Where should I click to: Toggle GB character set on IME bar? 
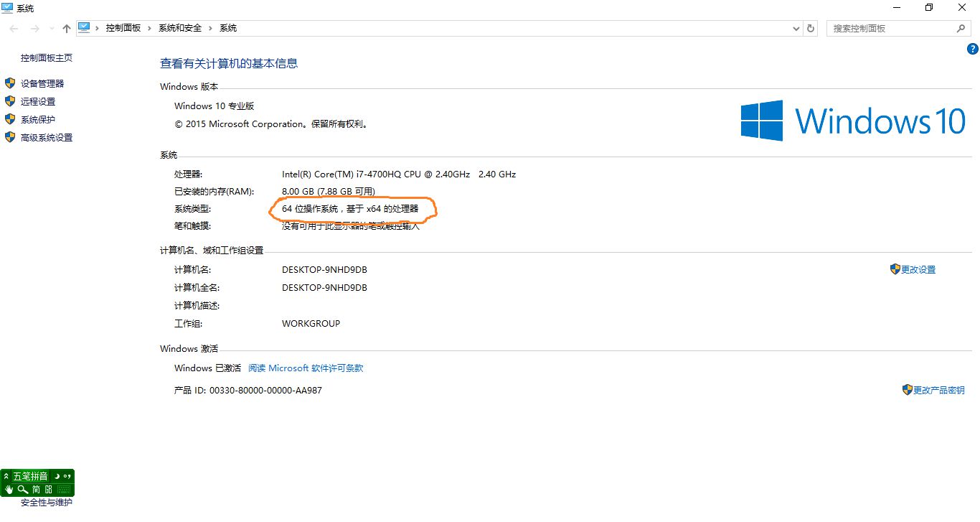(48, 490)
